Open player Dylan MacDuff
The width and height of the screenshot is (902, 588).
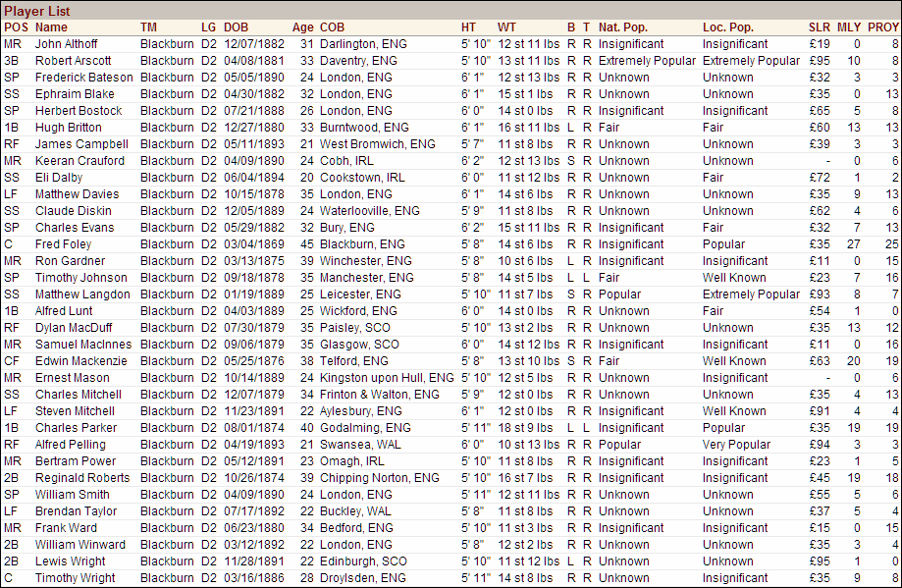point(74,327)
